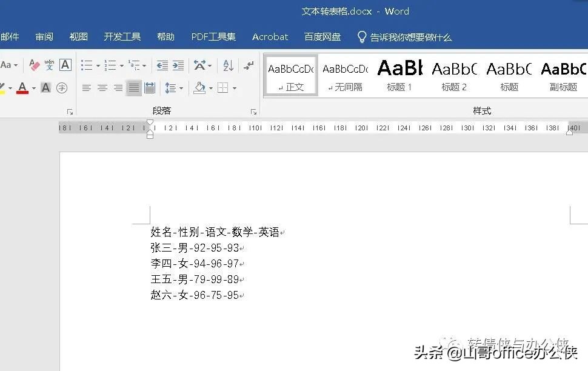Viewport: 588px width, 371px height.
Task: Switch to the 审阅 ribbon tab
Action: 44,36
